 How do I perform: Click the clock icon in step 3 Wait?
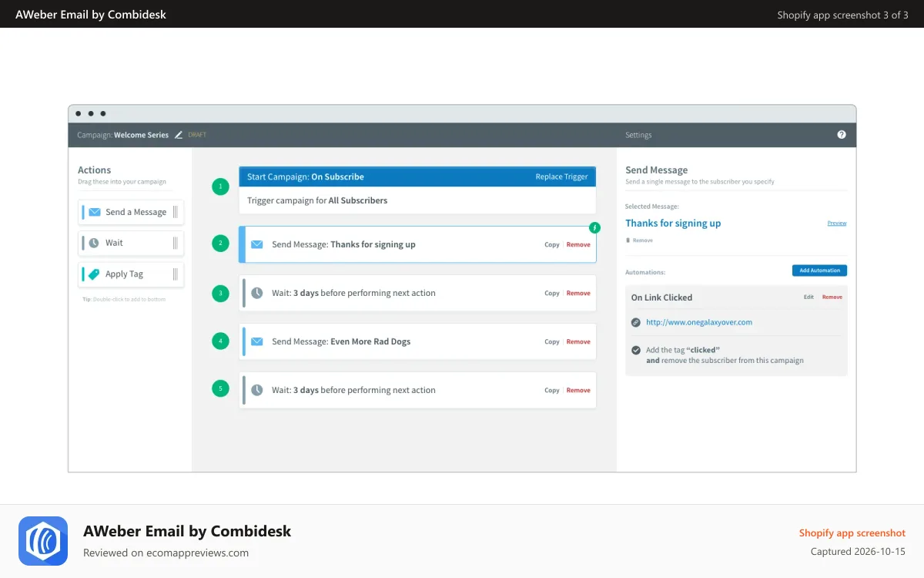tap(257, 293)
